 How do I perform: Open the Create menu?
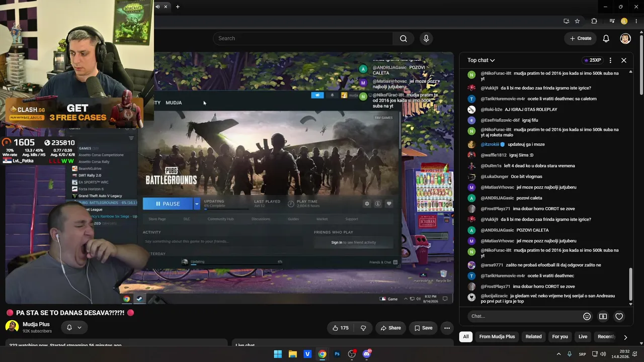click(580, 38)
